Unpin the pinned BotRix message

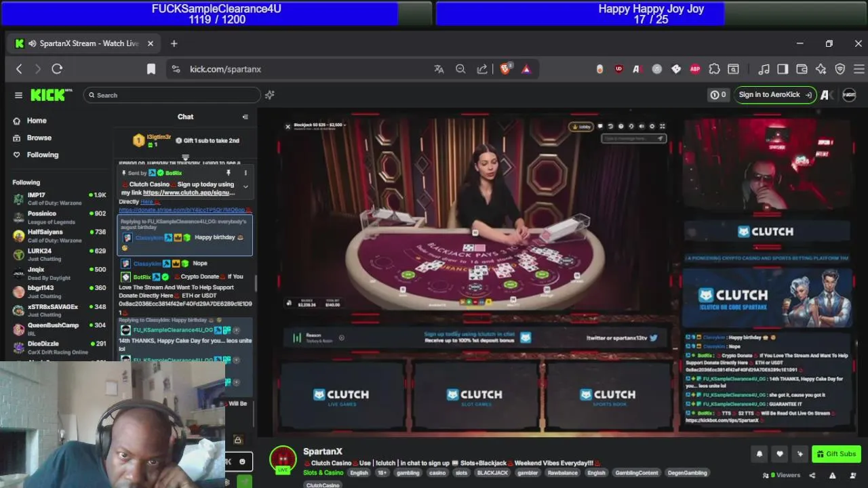coord(229,173)
